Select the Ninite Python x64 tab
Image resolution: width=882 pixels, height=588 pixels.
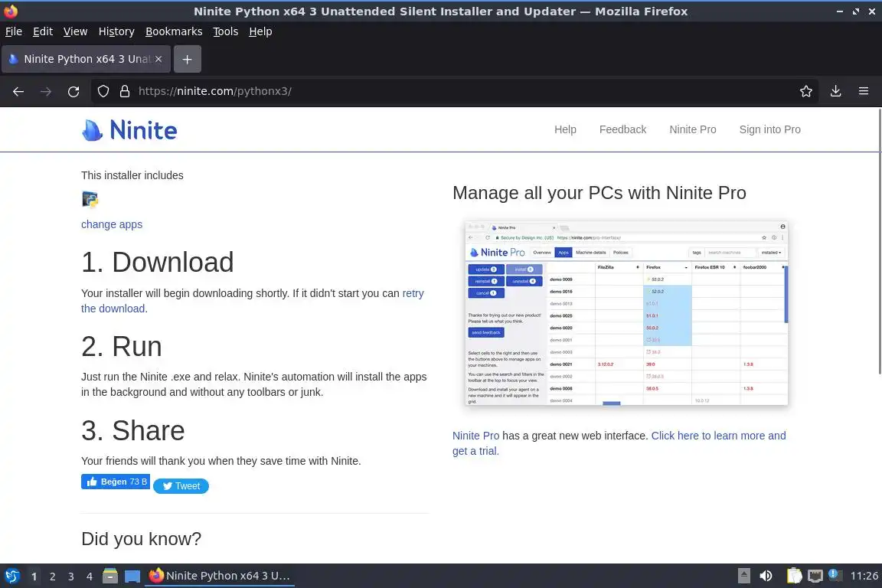coord(86,59)
